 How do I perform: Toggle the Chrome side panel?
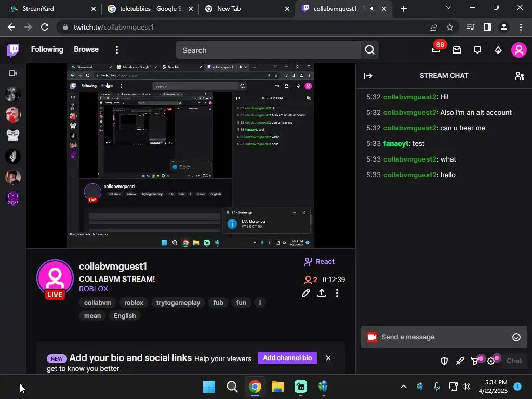487,27
